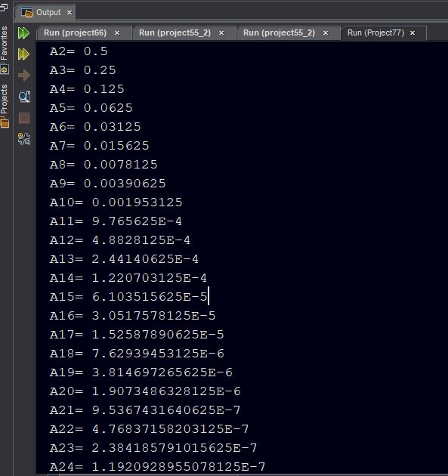Close the Run (project66) tab

[117, 33]
